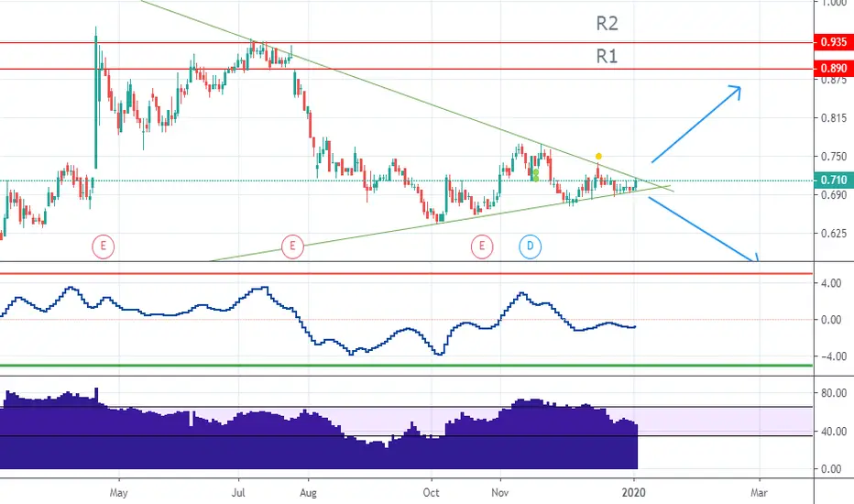Click the 0.625 value on the price scale
Viewport: 854px width, 504px height.
pos(834,233)
